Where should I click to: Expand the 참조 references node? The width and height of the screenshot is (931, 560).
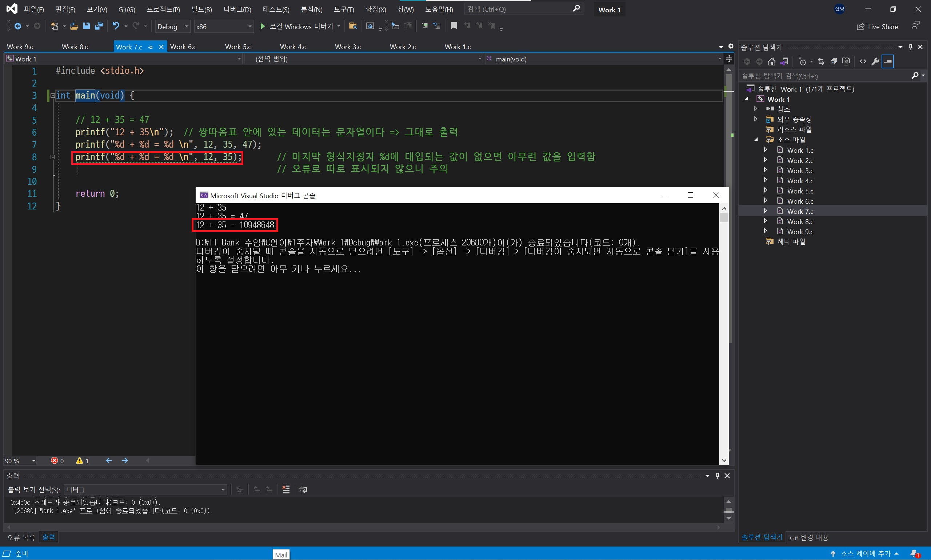[755, 109]
